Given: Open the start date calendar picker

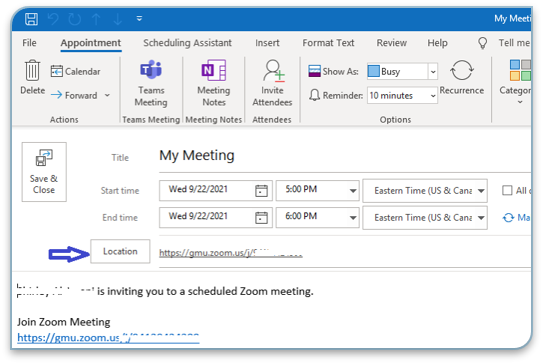Looking at the screenshot, I should click(x=261, y=190).
